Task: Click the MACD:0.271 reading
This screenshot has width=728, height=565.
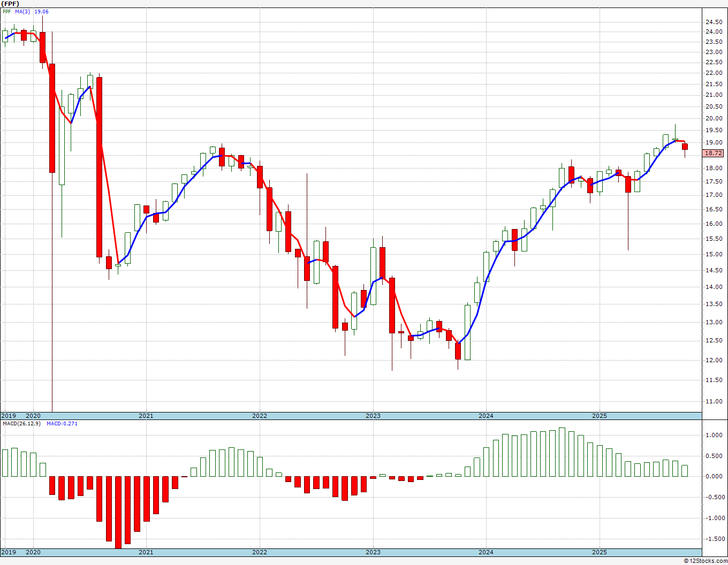Action: (62, 424)
